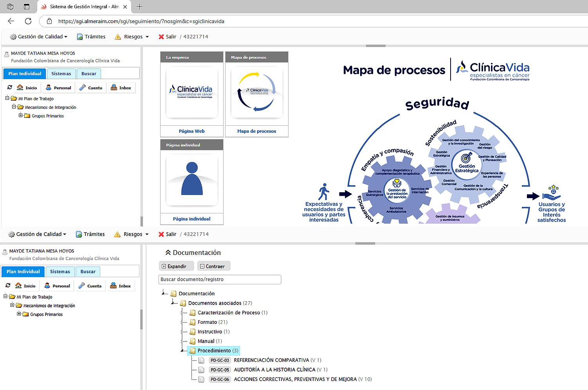The height and width of the screenshot is (390, 588).
Task: Select Sistemas tab in upper panel
Action: [61, 74]
